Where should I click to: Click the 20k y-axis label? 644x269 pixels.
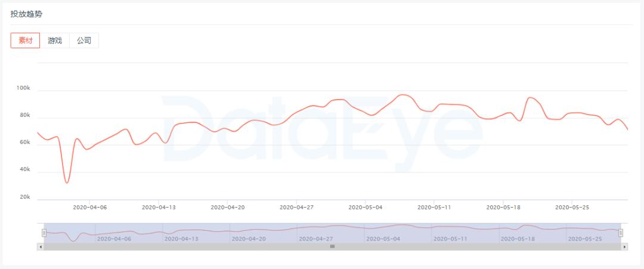tap(25, 197)
